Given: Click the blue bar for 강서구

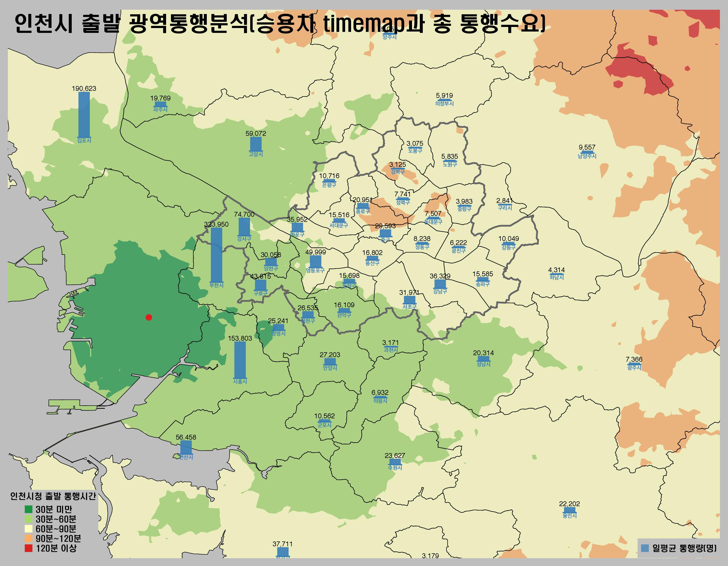Looking at the screenshot, I should 244,226.
